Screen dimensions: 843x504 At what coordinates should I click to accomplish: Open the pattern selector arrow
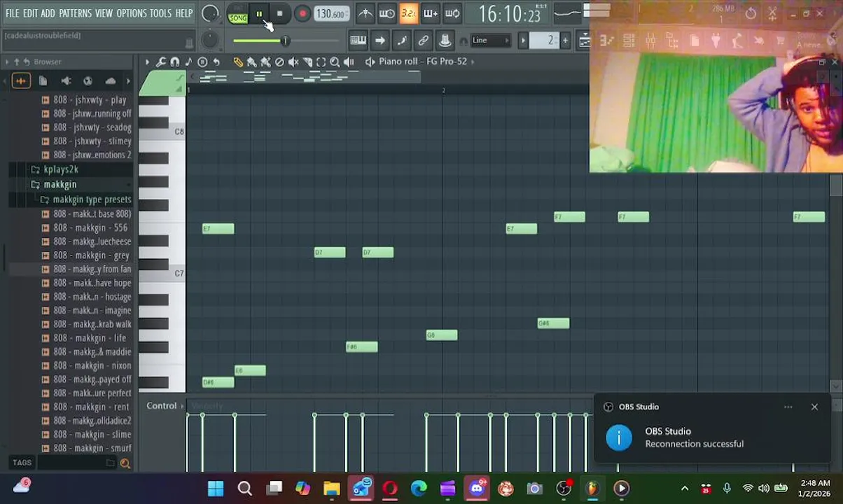(x=523, y=41)
